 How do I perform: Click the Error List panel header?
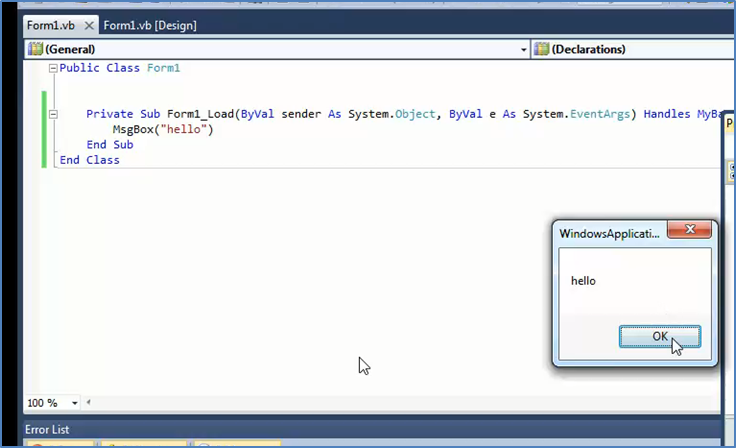[372, 429]
